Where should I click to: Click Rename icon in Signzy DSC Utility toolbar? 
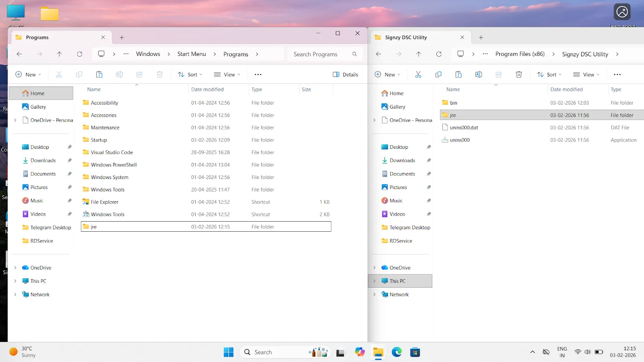click(479, 74)
